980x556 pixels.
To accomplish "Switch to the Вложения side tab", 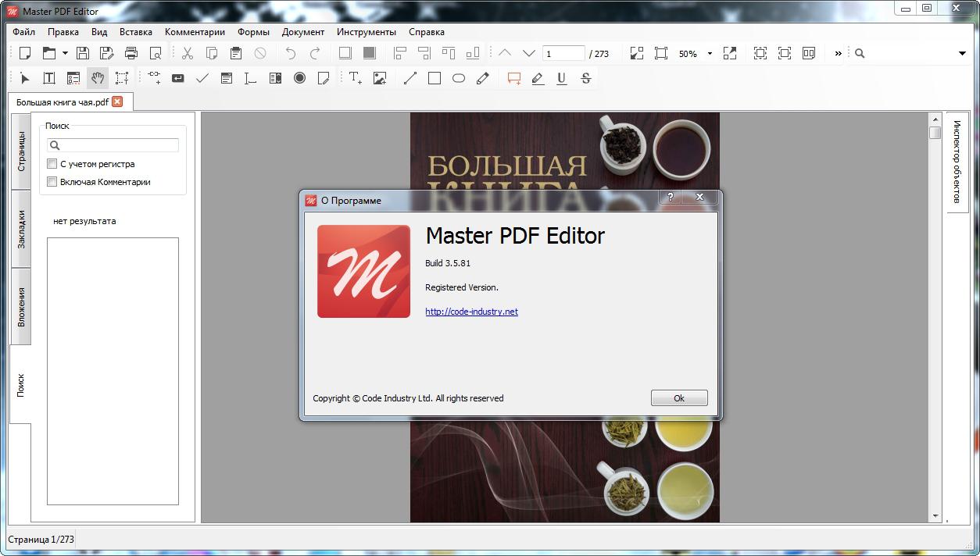I will [21, 307].
